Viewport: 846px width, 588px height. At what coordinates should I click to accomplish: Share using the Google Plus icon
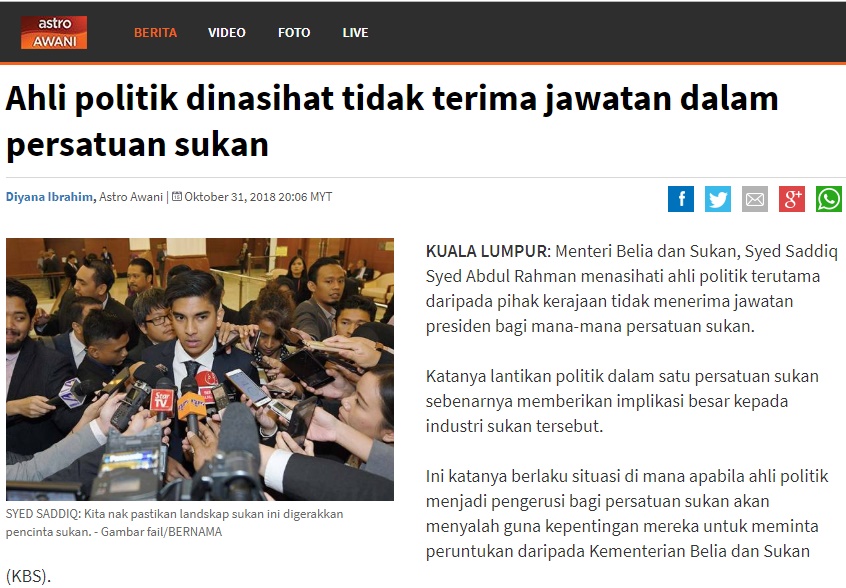(792, 199)
